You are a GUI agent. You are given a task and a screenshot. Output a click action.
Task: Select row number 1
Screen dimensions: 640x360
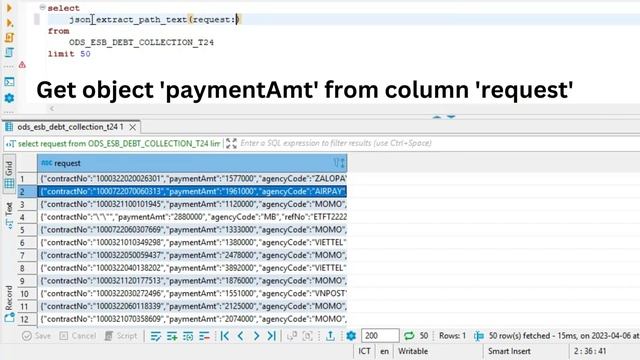[27, 178]
